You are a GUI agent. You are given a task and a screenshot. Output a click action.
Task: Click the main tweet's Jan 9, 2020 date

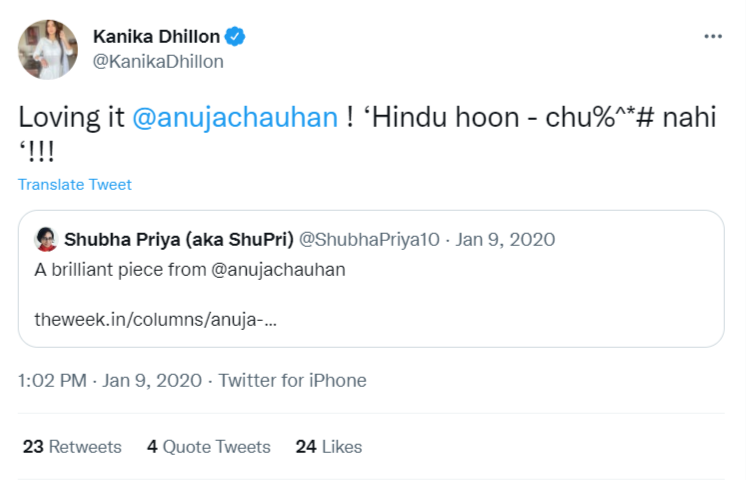pyautogui.click(x=151, y=381)
